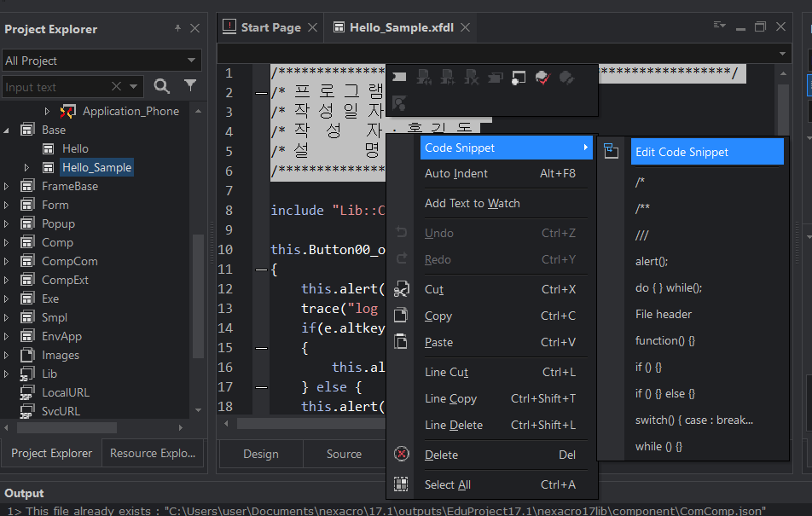
Task: Switch to the Start Page tab
Action: point(270,27)
